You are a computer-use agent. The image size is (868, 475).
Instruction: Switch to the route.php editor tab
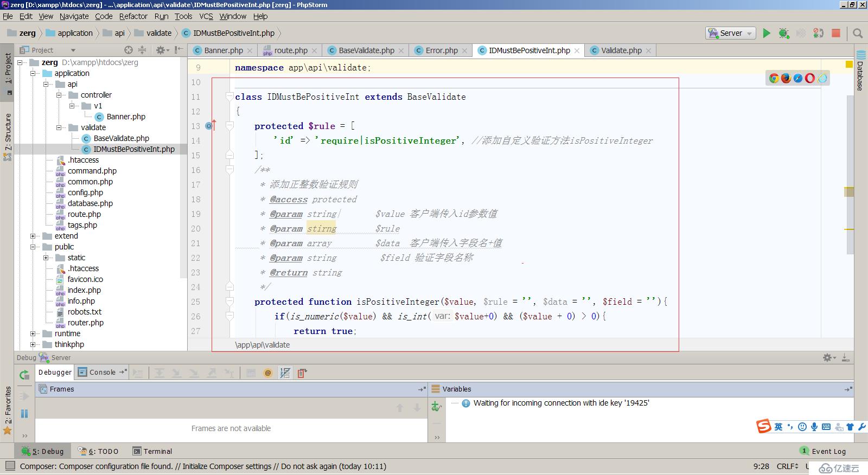tap(290, 50)
